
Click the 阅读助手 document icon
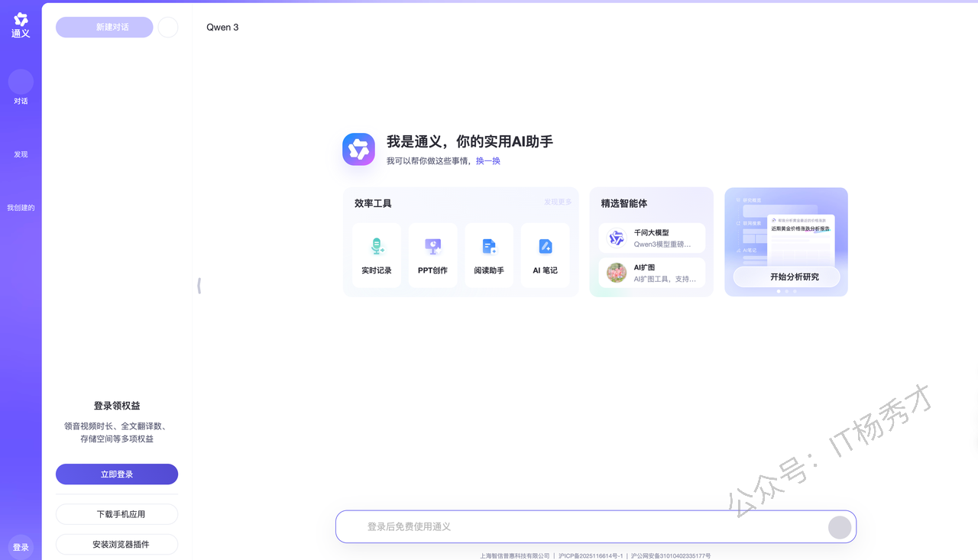pyautogui.click(x=489, y=246)
